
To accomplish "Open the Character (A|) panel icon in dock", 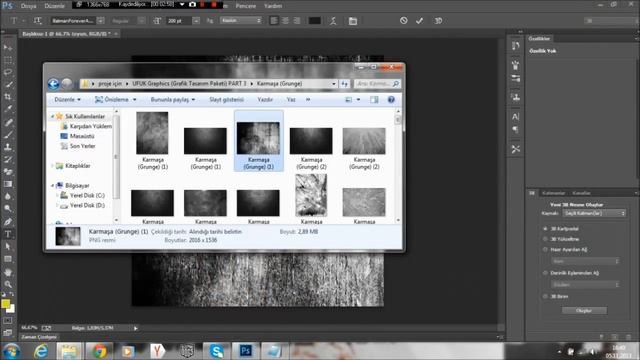I will tap(516, 117).
